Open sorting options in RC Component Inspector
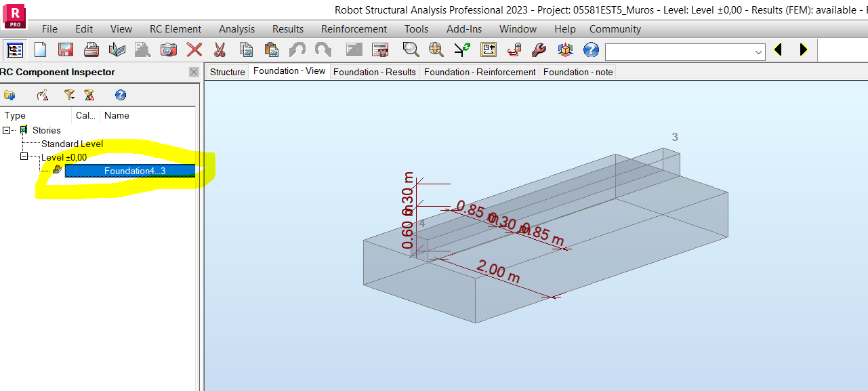Image resolution: width=868 pixels, height=391 pixels. pyautogui.click(x=89, y=95)
